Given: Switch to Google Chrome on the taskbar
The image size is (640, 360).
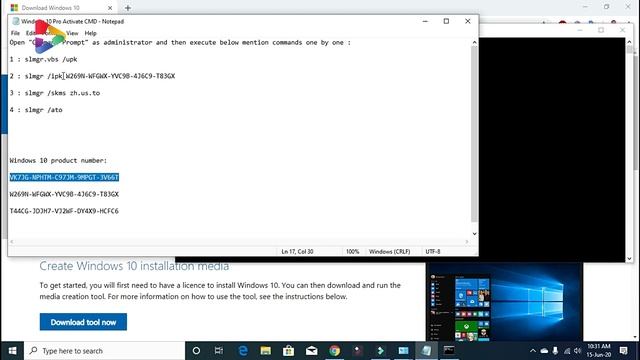Looking at the screenshot, I should click(x=335, y=351).
